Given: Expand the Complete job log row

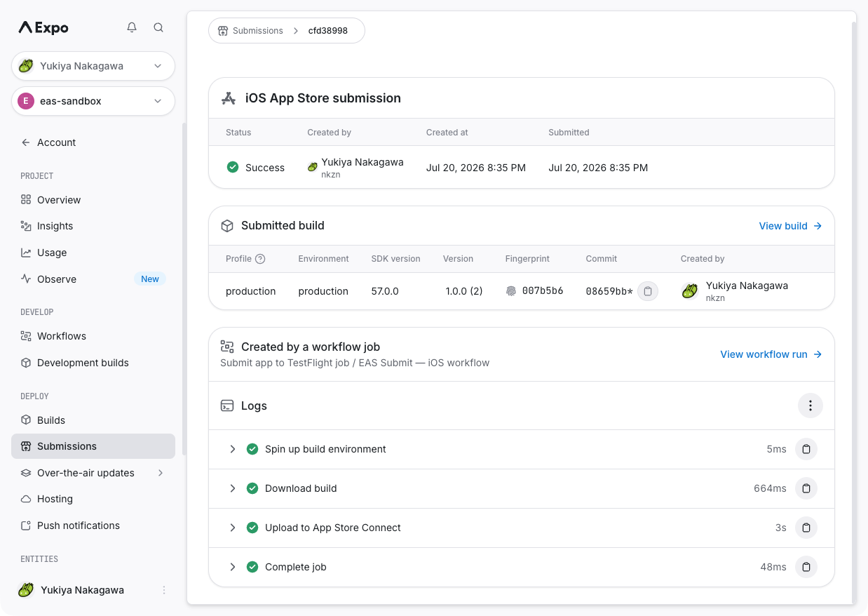Looking at the screenshot, I should point(233,567).
